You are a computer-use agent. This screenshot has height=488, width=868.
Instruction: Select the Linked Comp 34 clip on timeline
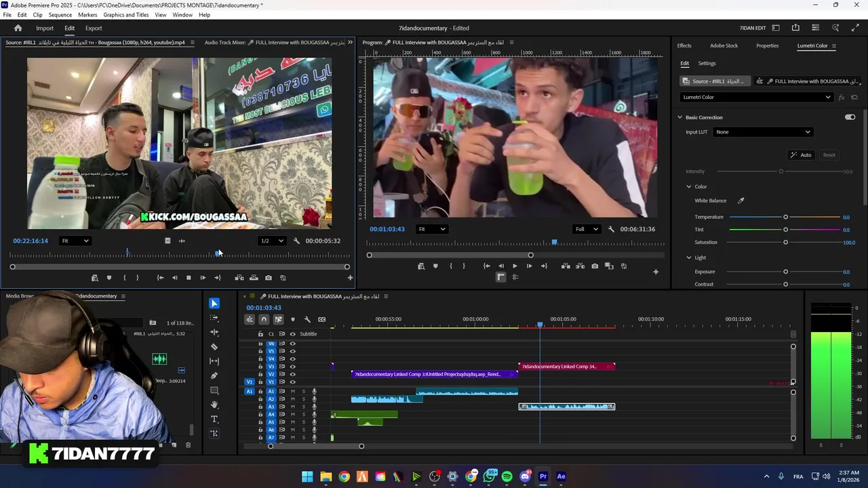click(567, 367)
